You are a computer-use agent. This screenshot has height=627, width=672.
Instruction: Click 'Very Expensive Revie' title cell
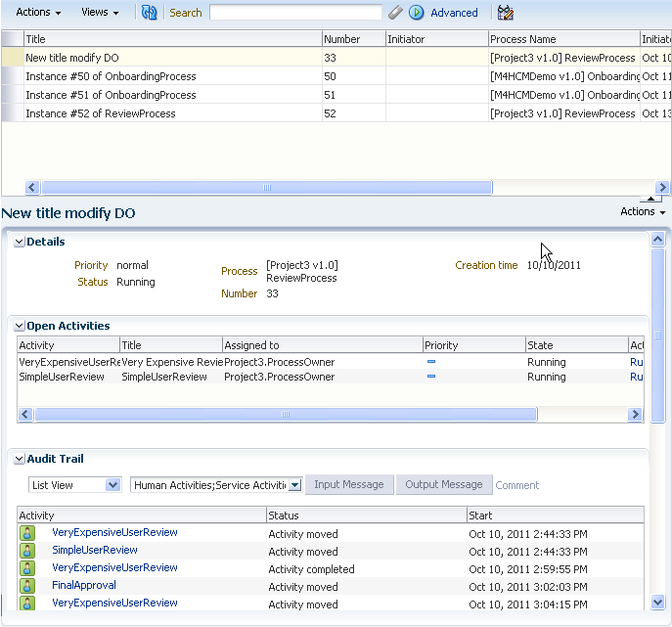[171, 362]
